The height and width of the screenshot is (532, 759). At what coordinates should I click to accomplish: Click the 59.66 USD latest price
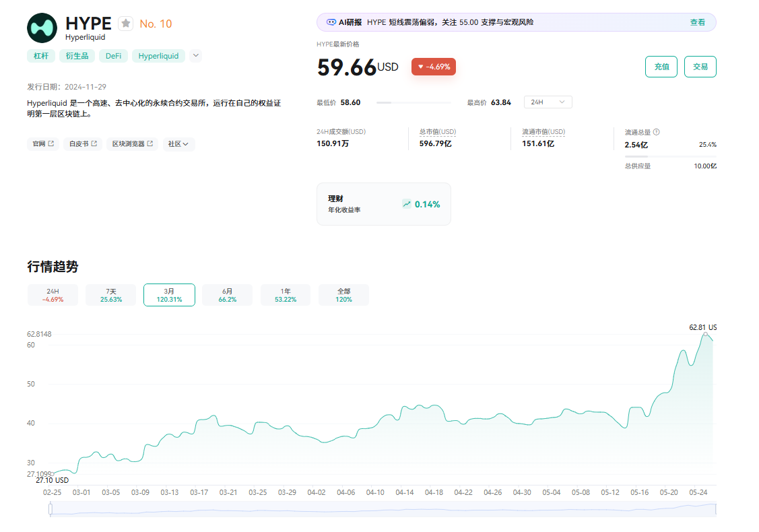pos(358,67)
